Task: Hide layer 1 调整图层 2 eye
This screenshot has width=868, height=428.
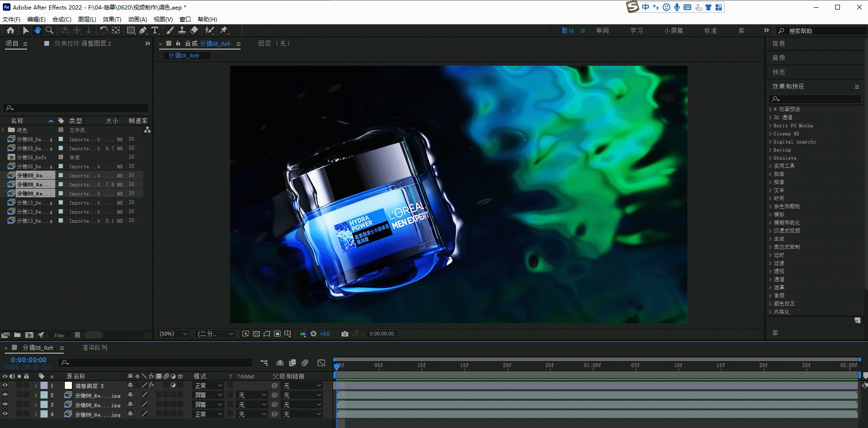Action: (5, 385)
